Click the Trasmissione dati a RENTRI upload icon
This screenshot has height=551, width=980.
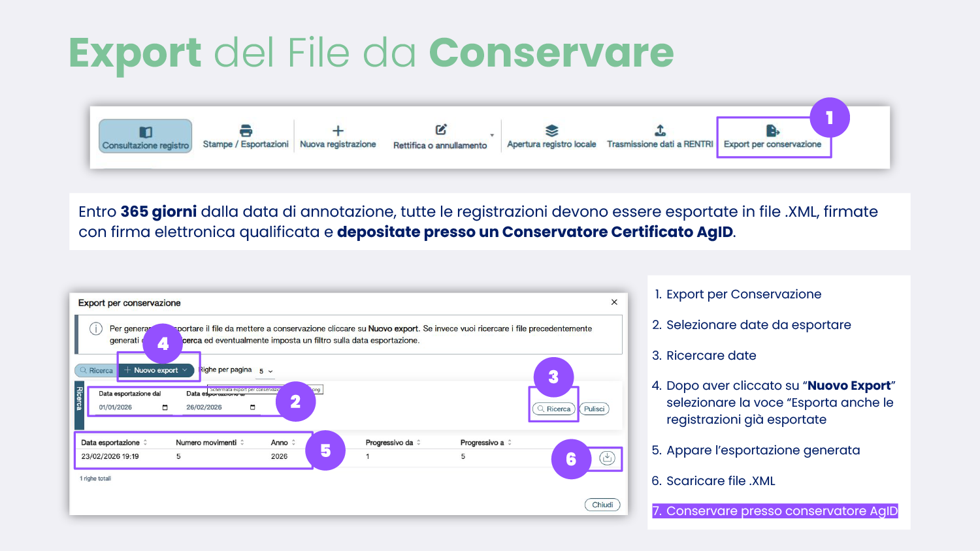(x=660, y=131)
